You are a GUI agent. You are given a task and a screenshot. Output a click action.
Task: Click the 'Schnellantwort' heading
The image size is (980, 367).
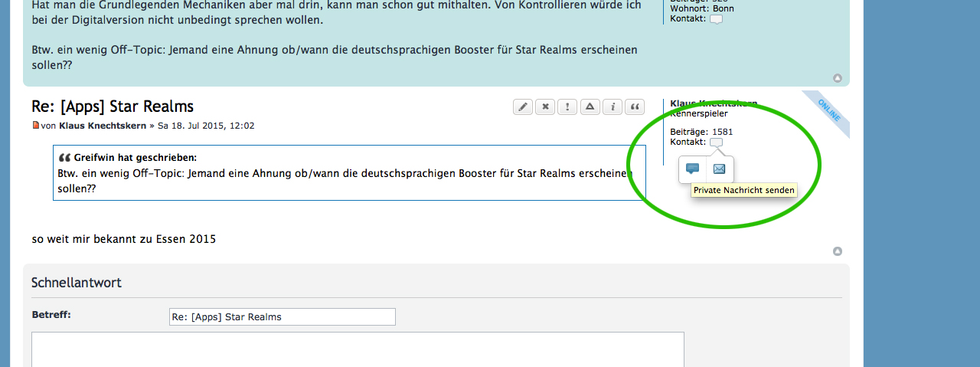pos(77,283)
